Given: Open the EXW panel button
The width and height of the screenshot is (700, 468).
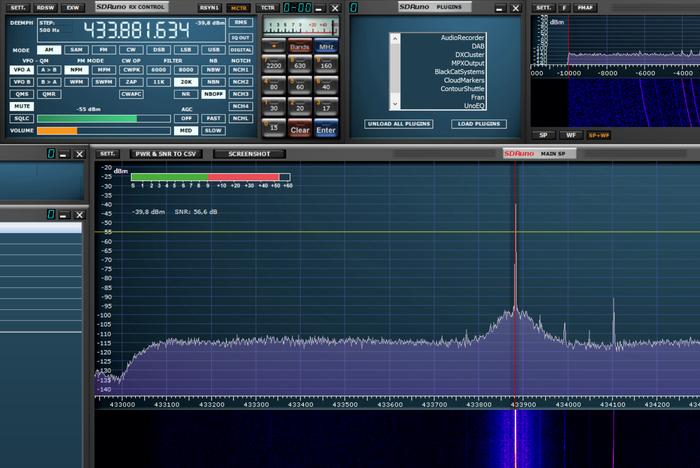Looking at the screenshot, I should point(73,8).
